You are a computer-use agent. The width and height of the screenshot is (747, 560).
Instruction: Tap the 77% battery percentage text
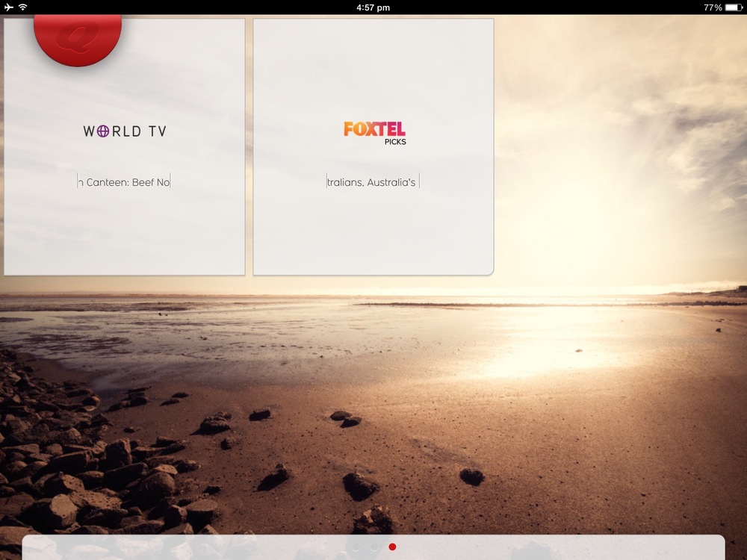tap(712, 7)
